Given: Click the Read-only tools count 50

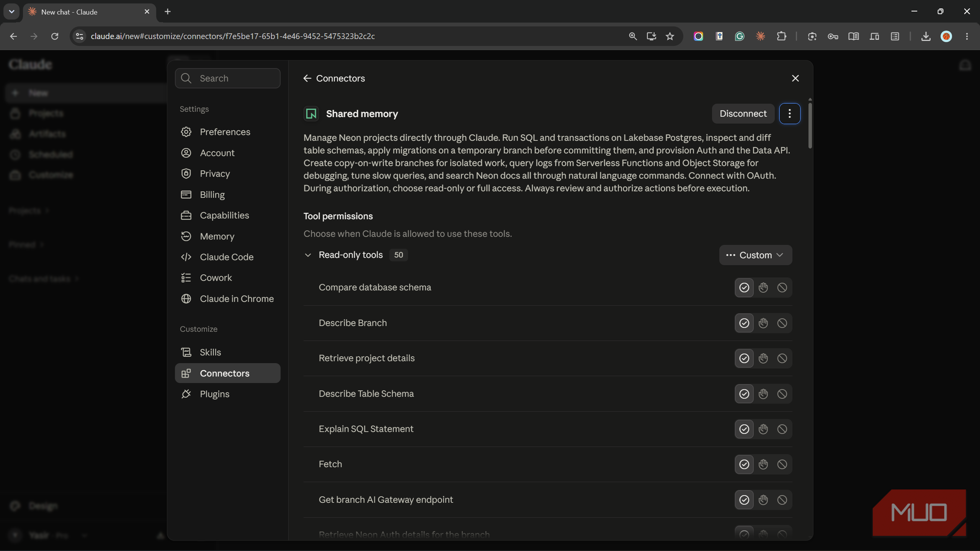Looking at the screenshot, I should [x=399, y=255].
